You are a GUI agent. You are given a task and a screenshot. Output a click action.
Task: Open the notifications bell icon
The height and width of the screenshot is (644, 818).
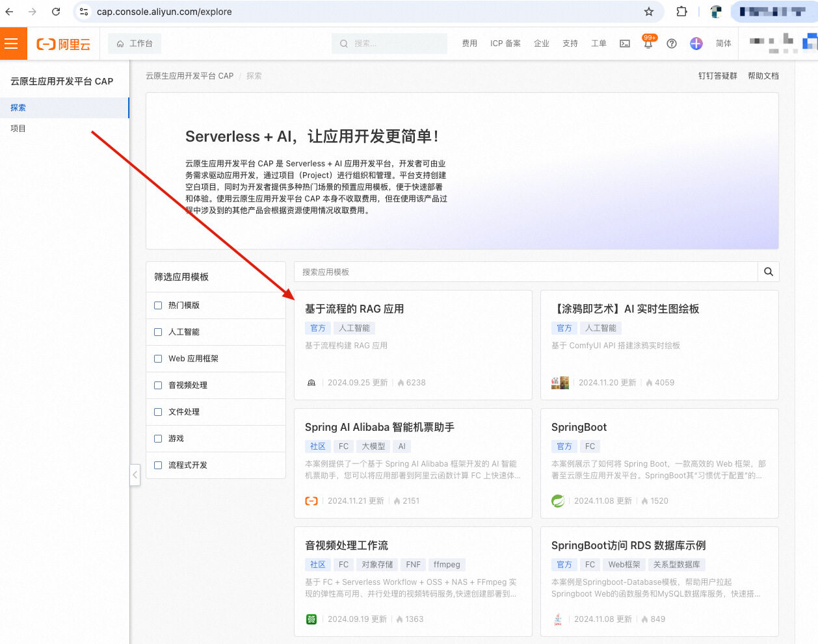[x=648, y=44]
